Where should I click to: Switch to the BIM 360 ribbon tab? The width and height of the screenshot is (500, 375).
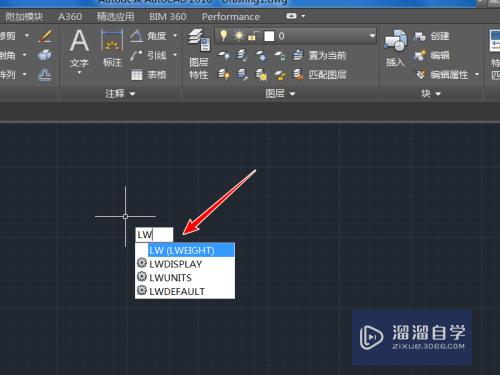(x=168, y=16)
